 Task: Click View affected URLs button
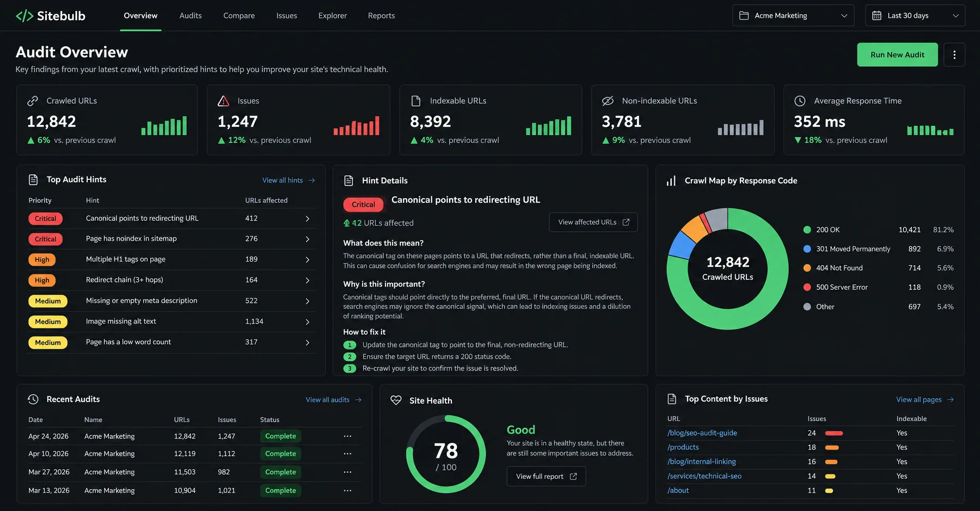click(593, 222)
